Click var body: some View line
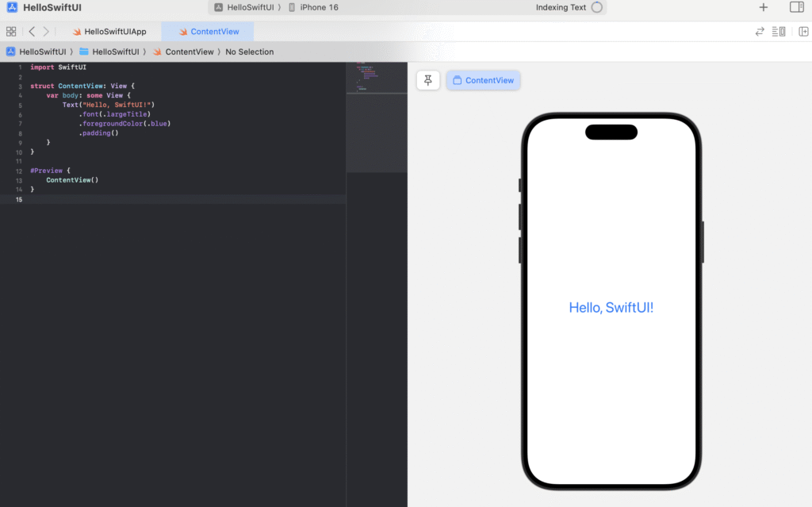The image size is (812, 507). coord(88,95)
